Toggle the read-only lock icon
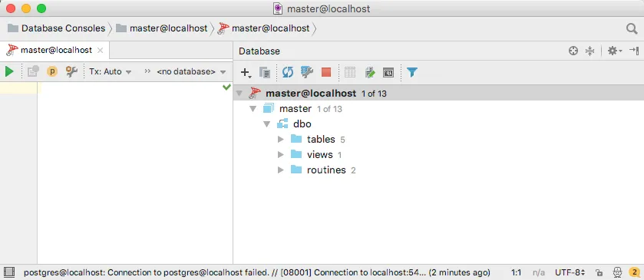This screenshot has width=644, height=280. click(599, 272)
